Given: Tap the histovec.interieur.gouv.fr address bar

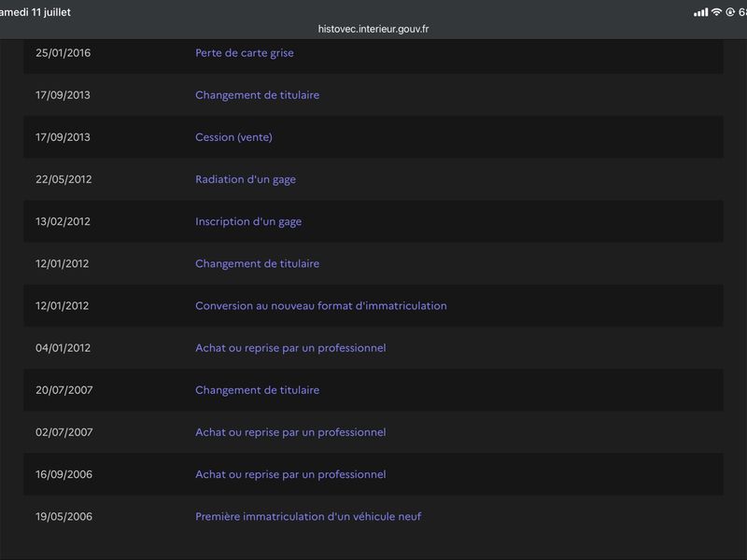Looking at the screenshot, I should 373,29.
